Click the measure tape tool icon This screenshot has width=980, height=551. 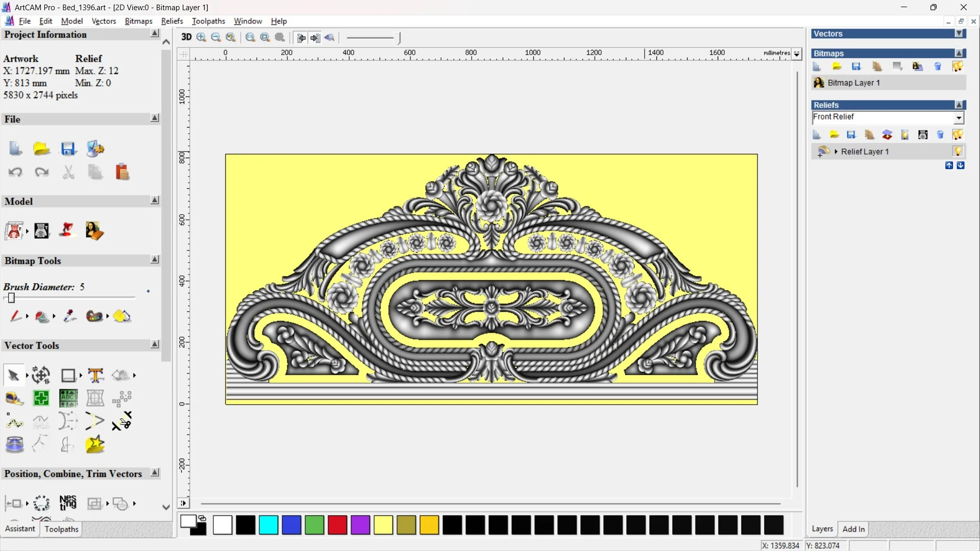pyautogui.click(x=14, y=398)
